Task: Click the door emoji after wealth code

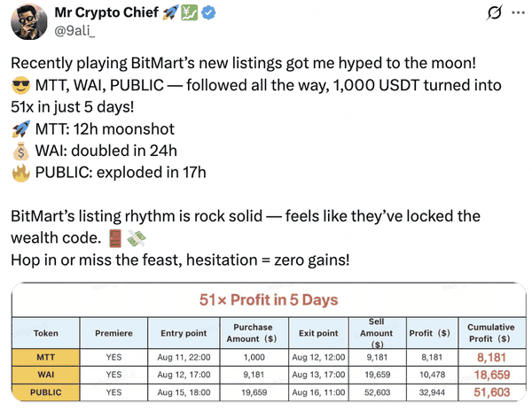Action: click(x=114, y=237)
